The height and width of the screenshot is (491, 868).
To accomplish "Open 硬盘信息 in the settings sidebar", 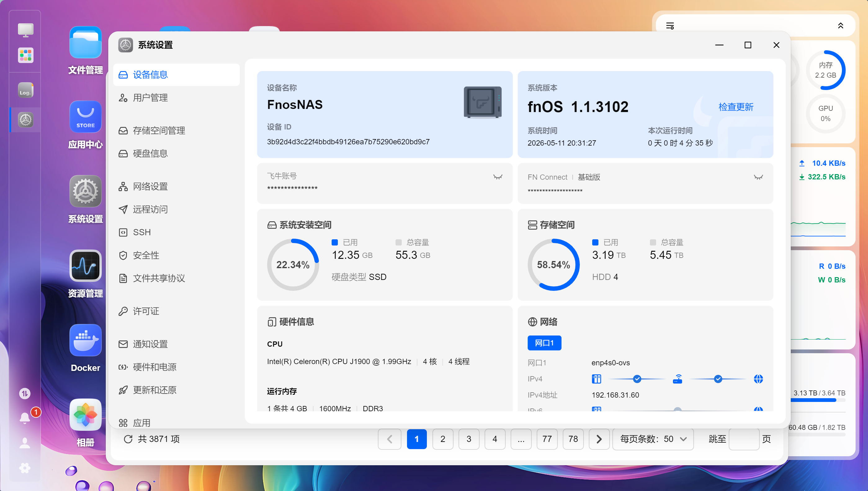I will pyautogui.click(x=176, y=153).
